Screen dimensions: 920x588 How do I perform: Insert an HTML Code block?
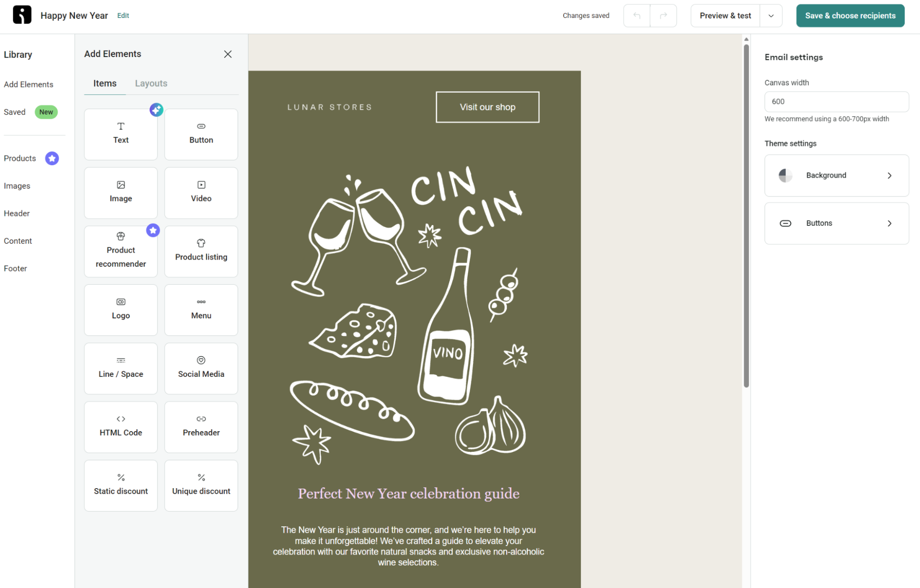pyautogui.click(x=121, y=427)
